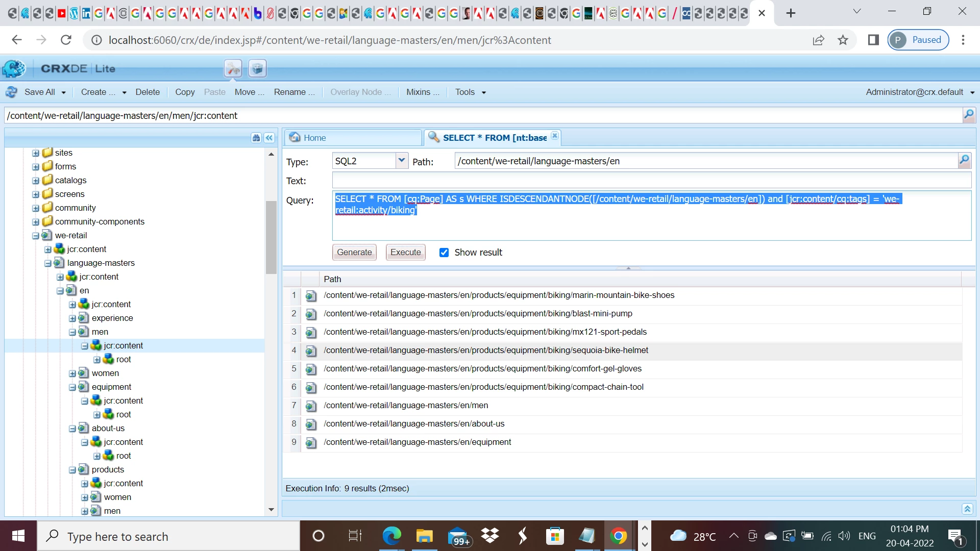Switch to the Home tab

pyautogui.click(x=315, y=138)
